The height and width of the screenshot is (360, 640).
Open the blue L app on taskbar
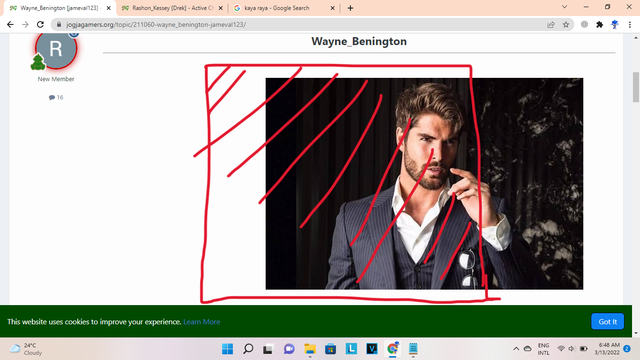[351, 349]
